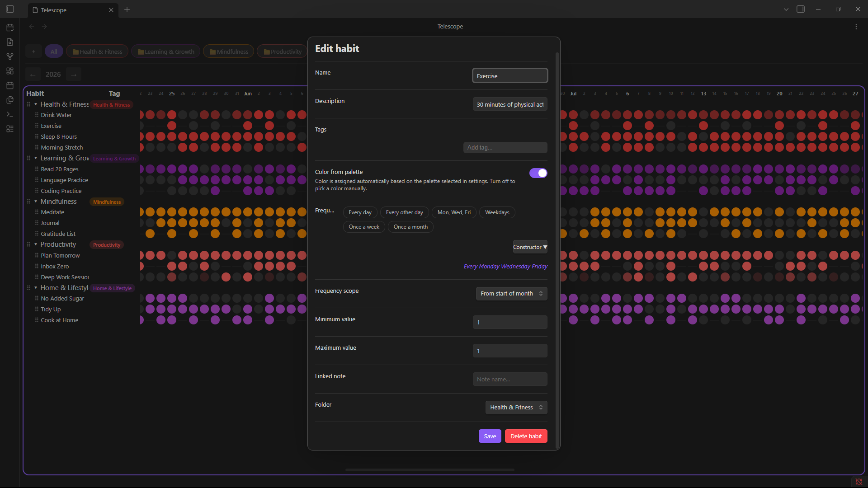The height and width of the screenshot is (488, 868).
Task: Filter by Health & Fitness folder chip
Action: click(x=97, y=52)
